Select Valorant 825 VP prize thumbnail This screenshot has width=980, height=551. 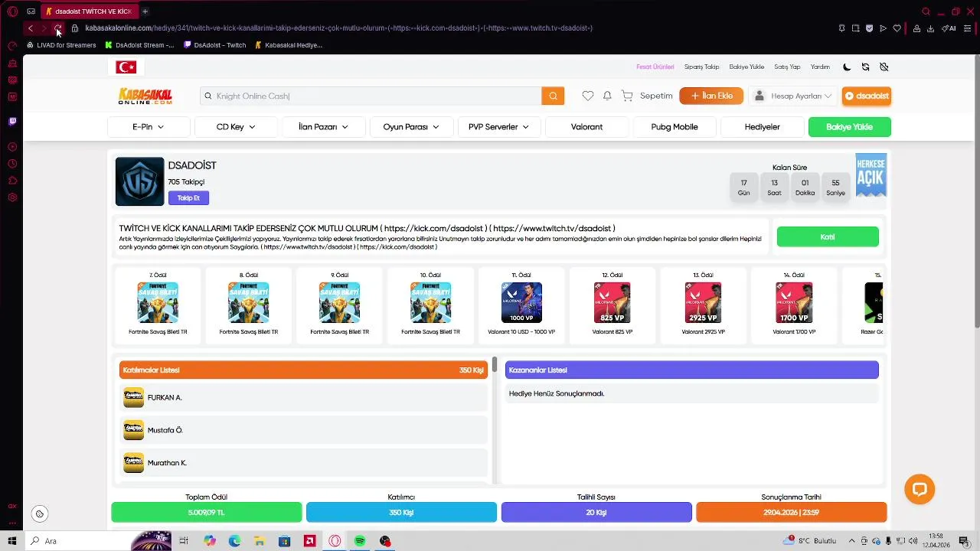click(x=612, y=303)
